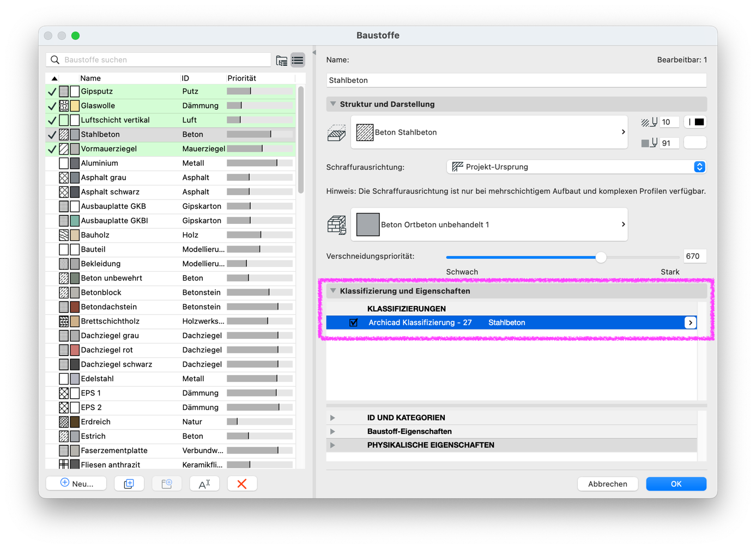Confirm with the OK button
756x549 pixels.
pyautogui.click(x=676, y=484)
